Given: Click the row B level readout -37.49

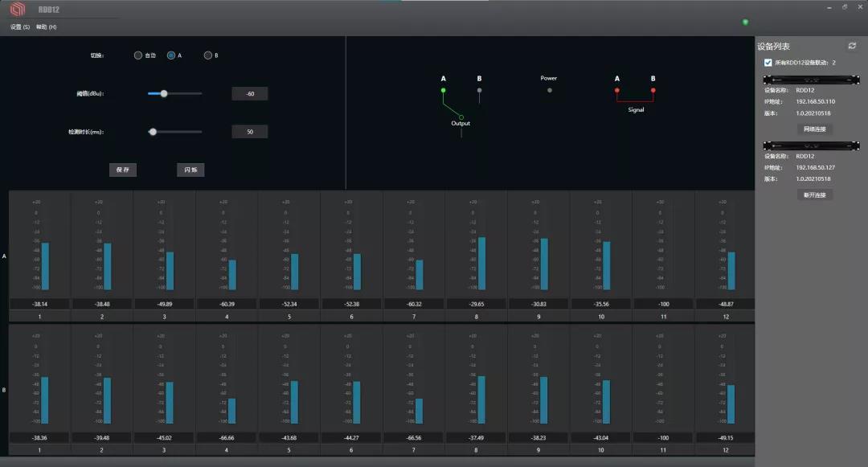Looking at the screenshot, I should coord(476,438).
